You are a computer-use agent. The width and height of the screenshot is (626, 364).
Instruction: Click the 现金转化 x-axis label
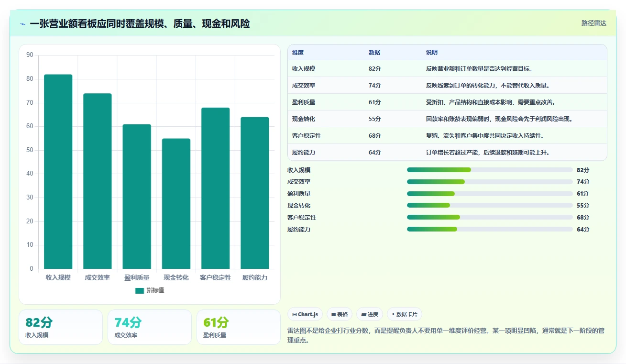[x=176, y=277]
